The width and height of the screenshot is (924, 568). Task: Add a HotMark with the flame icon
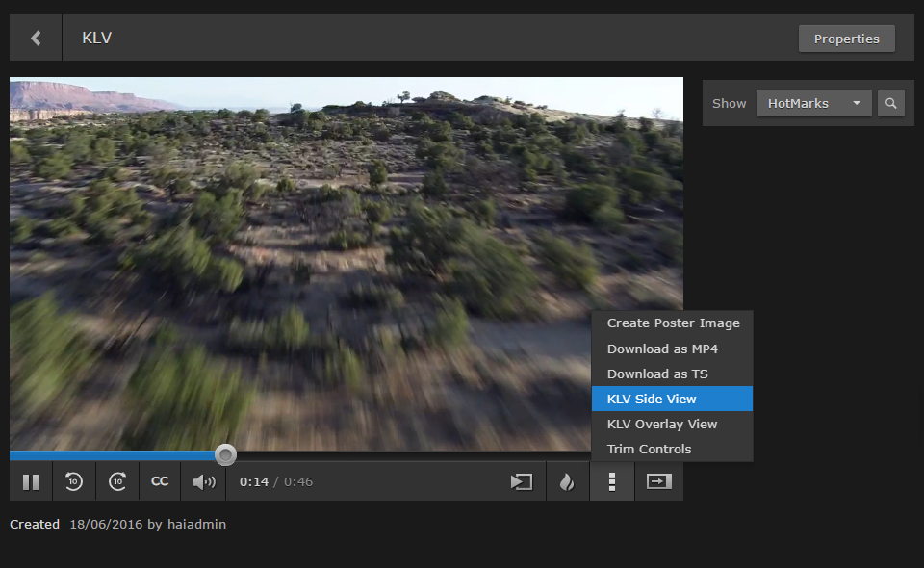pyautogui.click(x=567, y=481)
